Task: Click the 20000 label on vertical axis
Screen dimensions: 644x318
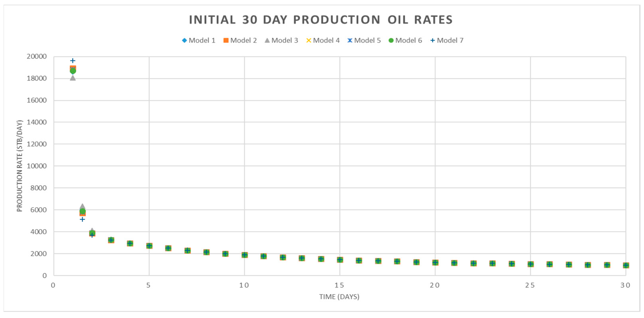Action: click(37, 56)
